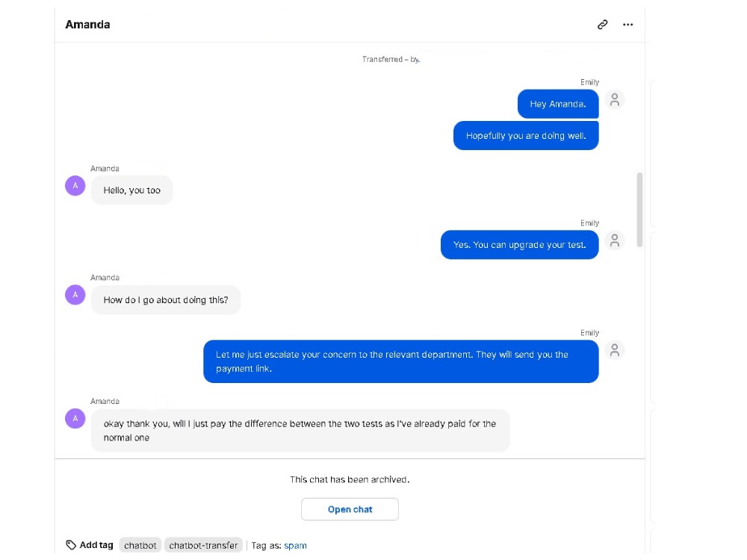Copy the chat link using the link icon
The width and height of the screenshot is (747, 560).
tap(602, 25)
